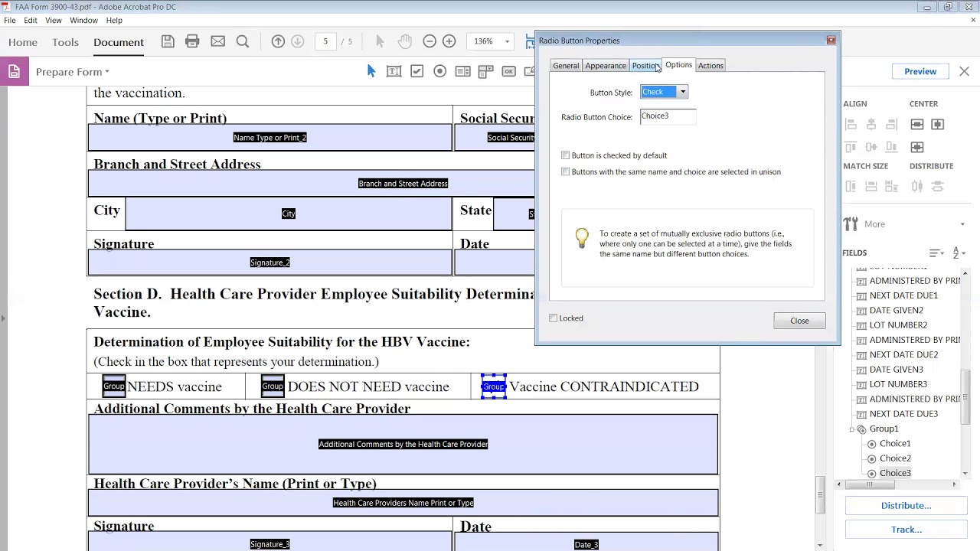
Task: Select the Add Text Field tool
Action: (x=394, y=71)
